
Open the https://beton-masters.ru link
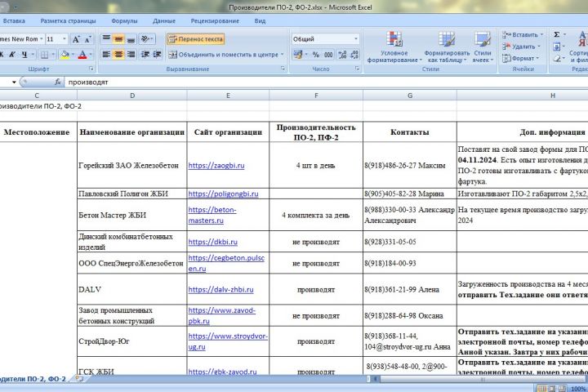212,215
